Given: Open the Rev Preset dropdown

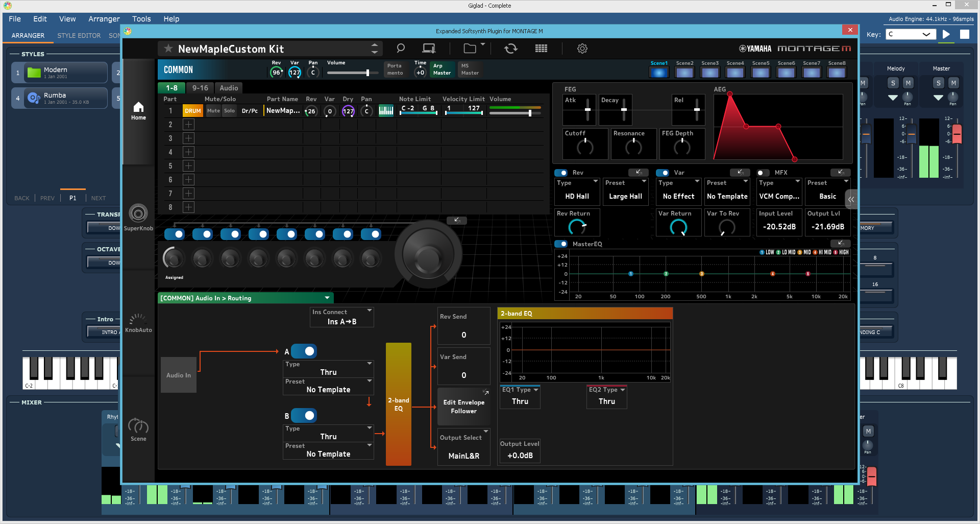Looking at the screenshot, I should click(x=626, y=192).
